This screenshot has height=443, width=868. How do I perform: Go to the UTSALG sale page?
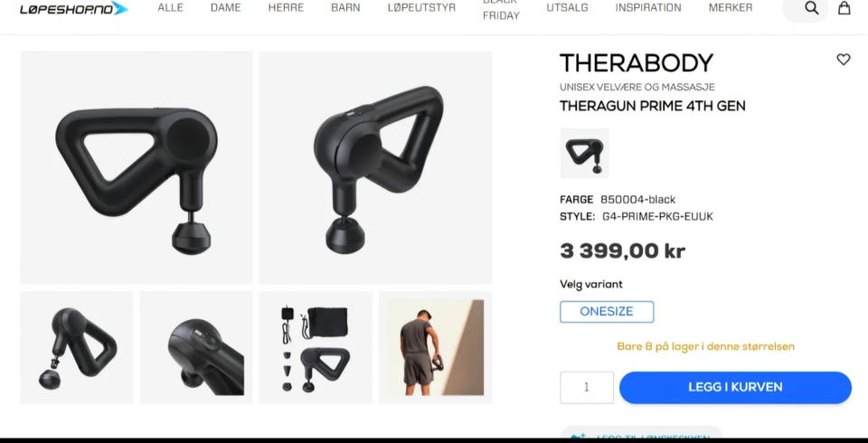pyautogui.click(x=568, y=8)
